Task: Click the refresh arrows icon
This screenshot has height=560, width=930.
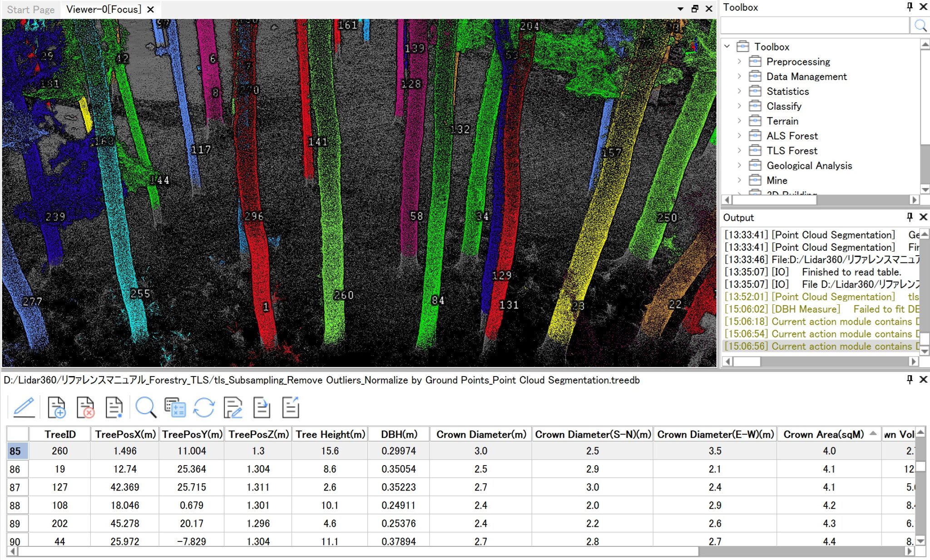Action: coord(203,407)
